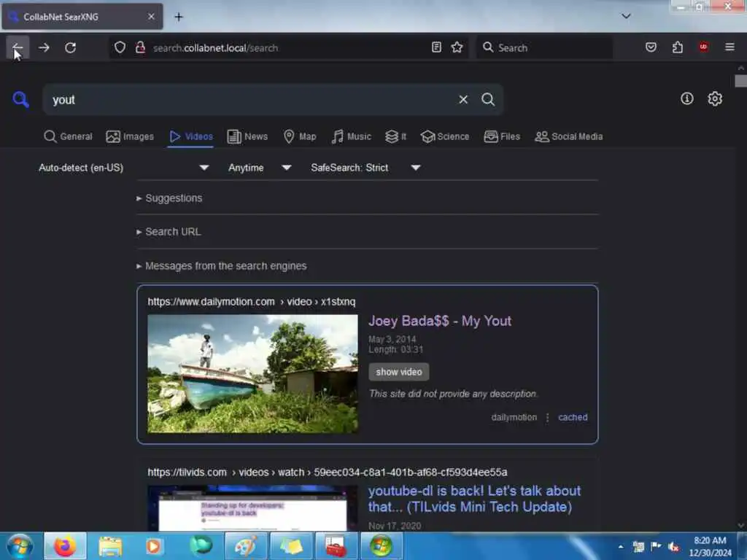747x560 pixels.
Task: Switch to the News search category
Action: 247,136
